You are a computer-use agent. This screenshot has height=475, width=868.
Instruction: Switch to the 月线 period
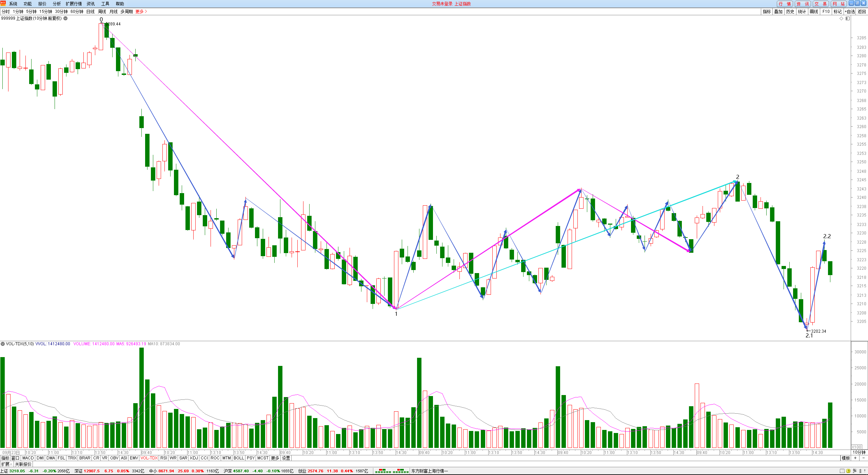tap(114, 12)
